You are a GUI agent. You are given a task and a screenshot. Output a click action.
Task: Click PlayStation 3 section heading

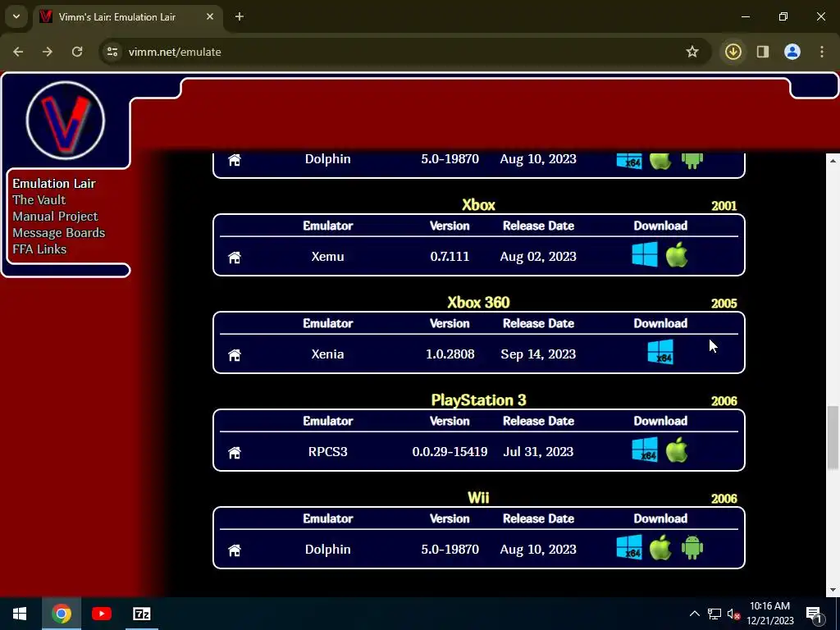tap(478, 399)
